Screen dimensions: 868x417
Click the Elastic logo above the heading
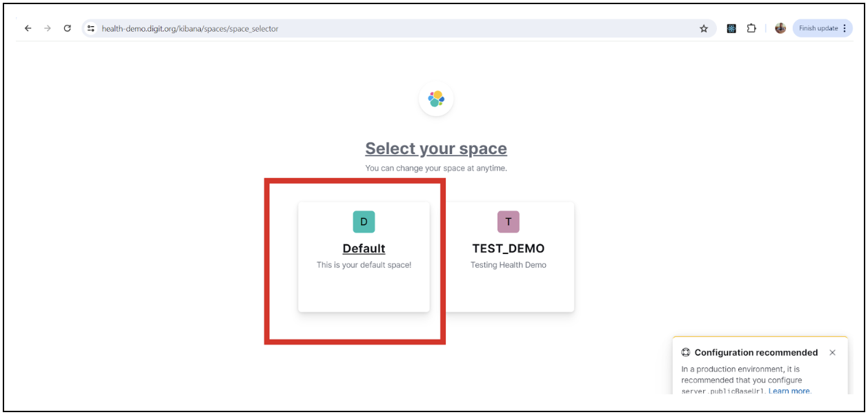pyautogui.click(x=436, y=99)
